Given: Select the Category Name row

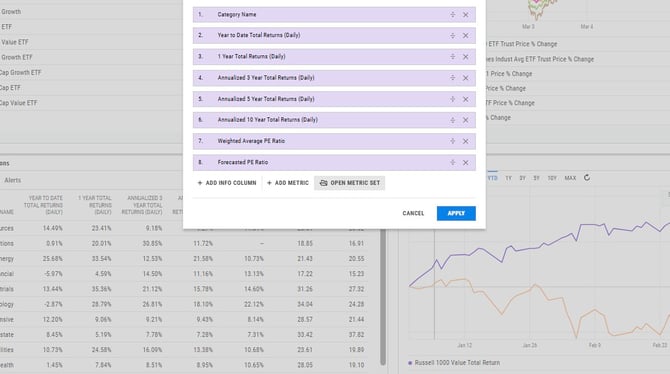Looking at the screenshot, I should coord(334,15).
